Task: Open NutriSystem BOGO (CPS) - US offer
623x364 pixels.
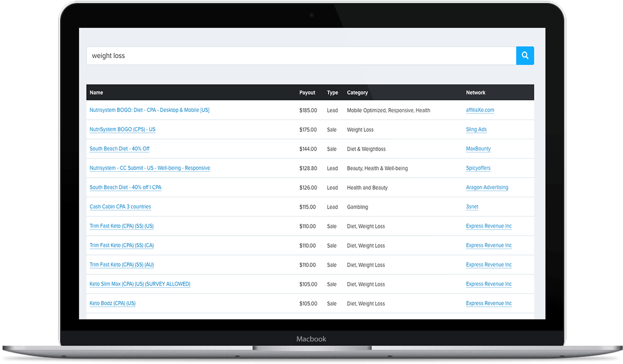Action: [123, 129]
